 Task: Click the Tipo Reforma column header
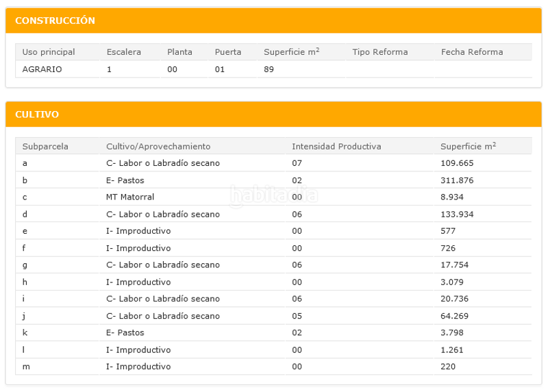(x=379, y=52)
